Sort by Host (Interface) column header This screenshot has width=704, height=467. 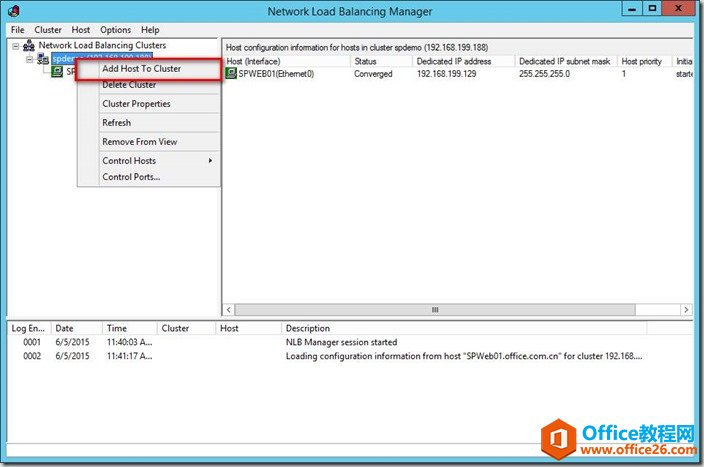click(x=286, y=61)
